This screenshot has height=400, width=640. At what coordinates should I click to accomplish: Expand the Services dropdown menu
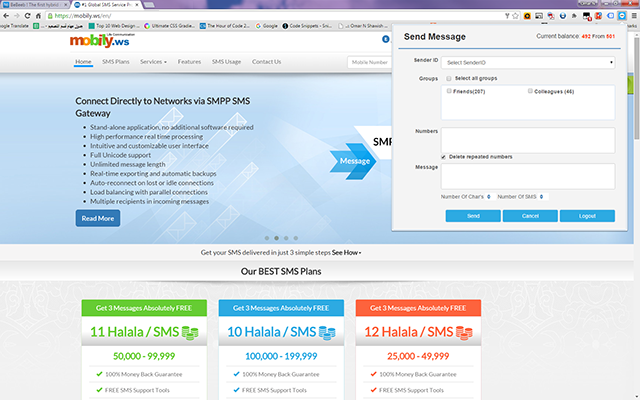pos(153,62)
